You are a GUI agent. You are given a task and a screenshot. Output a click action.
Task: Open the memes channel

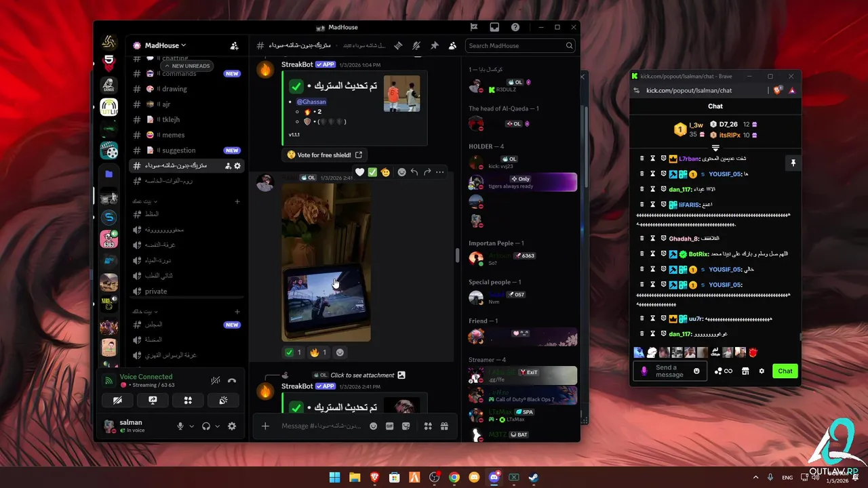click(x=186, y=135)
